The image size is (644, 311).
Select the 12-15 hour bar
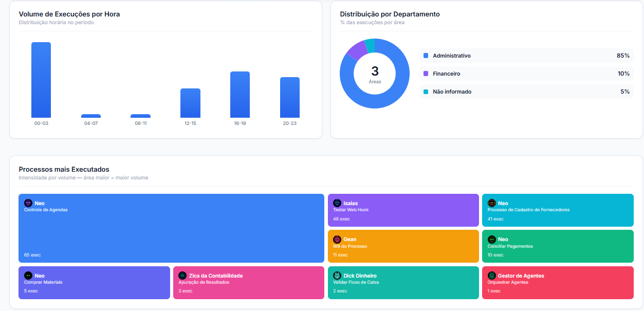(x=190, y=103)
